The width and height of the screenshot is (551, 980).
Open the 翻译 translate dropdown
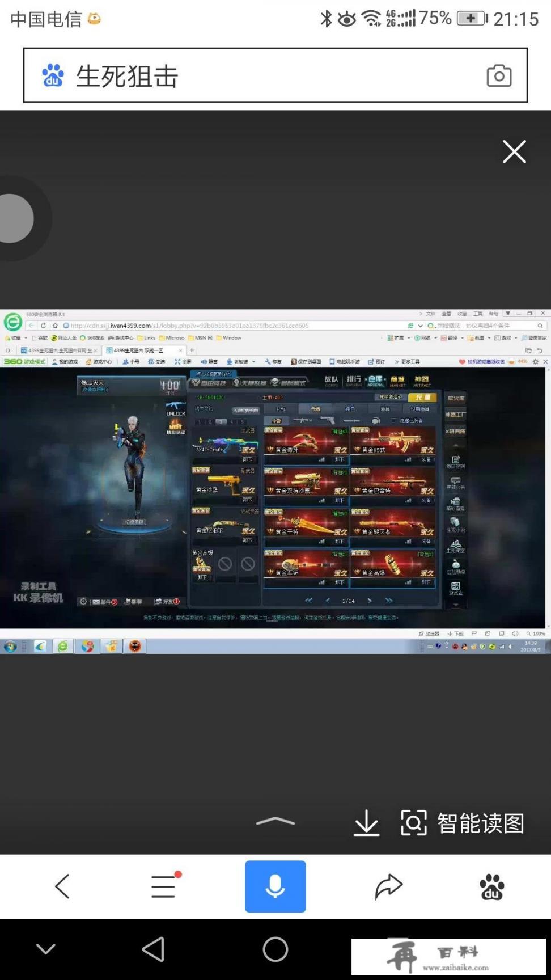pyautogui.click(x=452, y=338)
